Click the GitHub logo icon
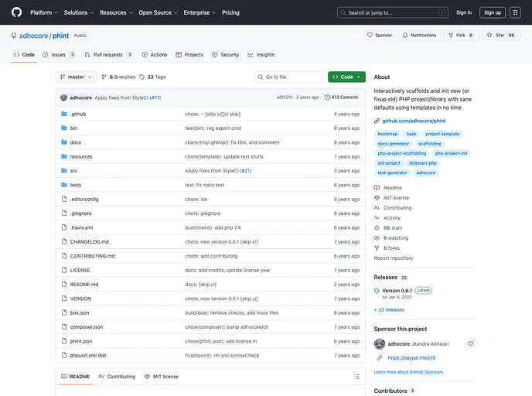Viewport: 532px width, 396px height. [x=16, y=12]
